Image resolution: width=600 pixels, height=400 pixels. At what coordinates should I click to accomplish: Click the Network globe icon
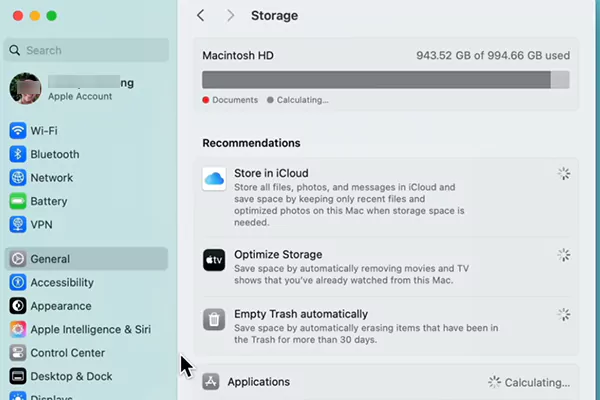[18, 178]
